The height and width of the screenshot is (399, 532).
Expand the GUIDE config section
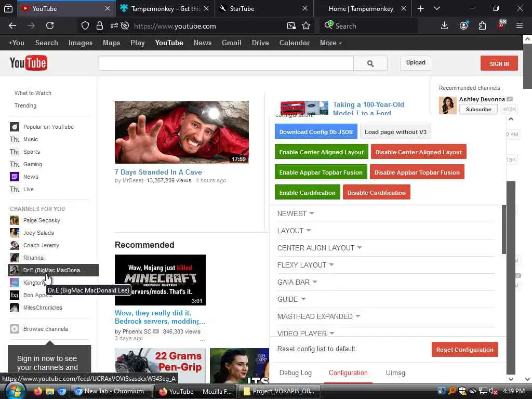pos(291,299)
